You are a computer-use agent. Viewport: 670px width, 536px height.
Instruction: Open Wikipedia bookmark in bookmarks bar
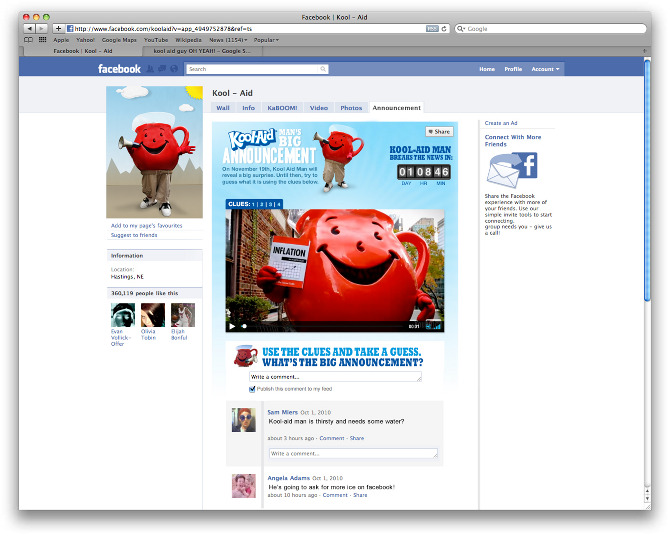click(188, 40)
